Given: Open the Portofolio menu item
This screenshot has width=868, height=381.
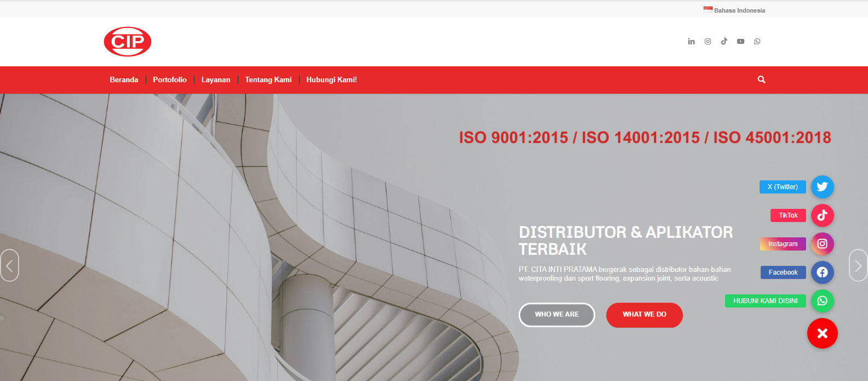Looking at the screenshot, I should (170, 80).
